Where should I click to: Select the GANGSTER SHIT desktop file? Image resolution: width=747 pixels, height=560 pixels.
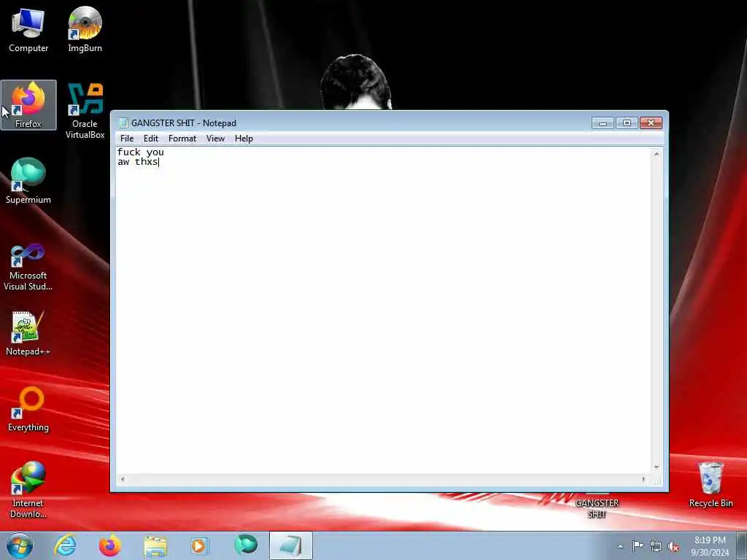click(x=597, y=507)
